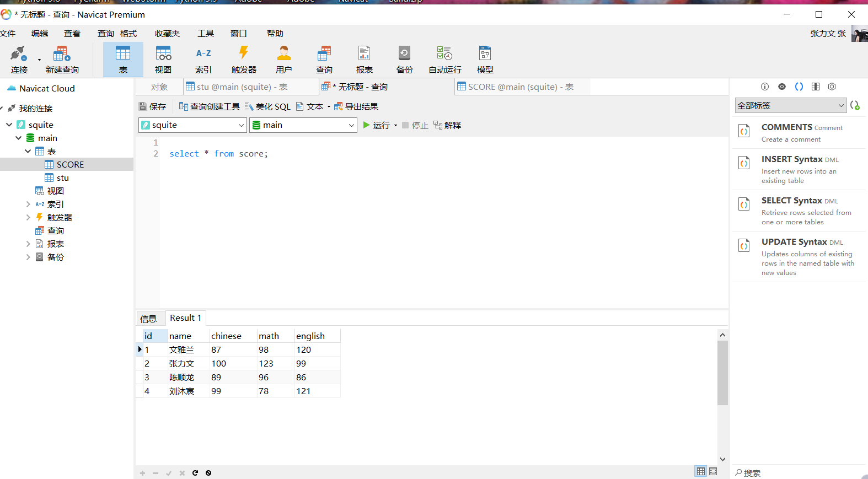The image size is (868, 479).
Task: Open the 模型 model toolbar icon
Action: coord(485,60)
